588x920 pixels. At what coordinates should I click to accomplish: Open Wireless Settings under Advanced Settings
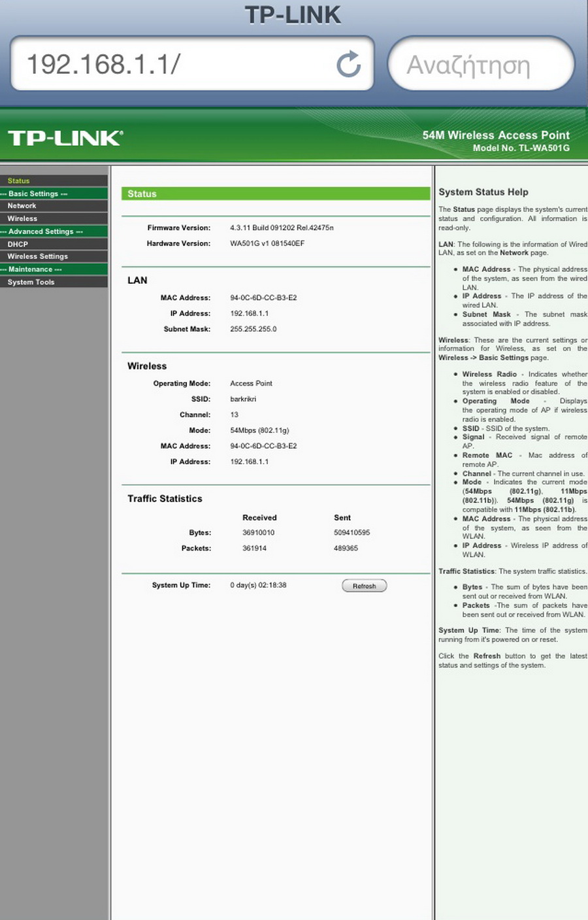coord(54,256)
